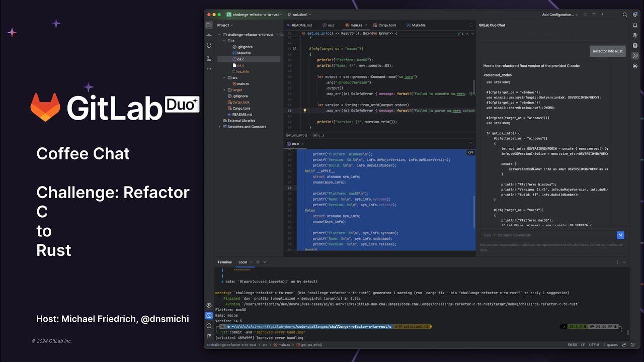Expand Scratches and Consoles node

tap(219, 127)
